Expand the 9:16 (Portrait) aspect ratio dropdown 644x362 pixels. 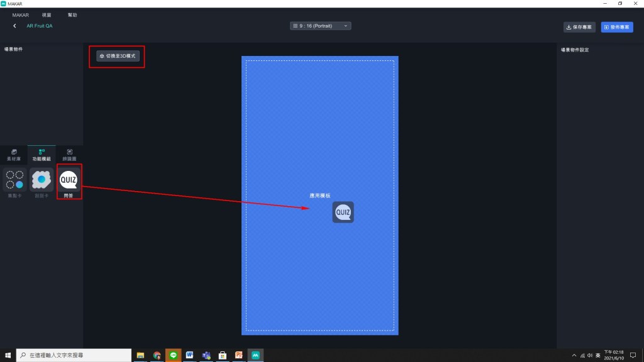[x=320, y=26]
